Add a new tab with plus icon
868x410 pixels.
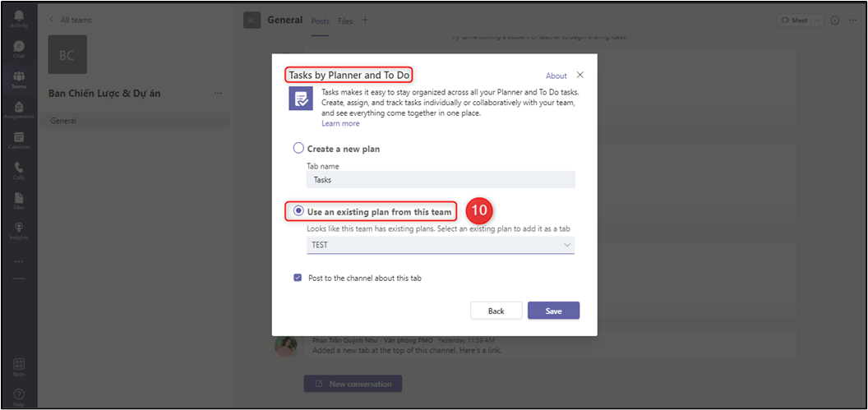[x=365, y=20]
